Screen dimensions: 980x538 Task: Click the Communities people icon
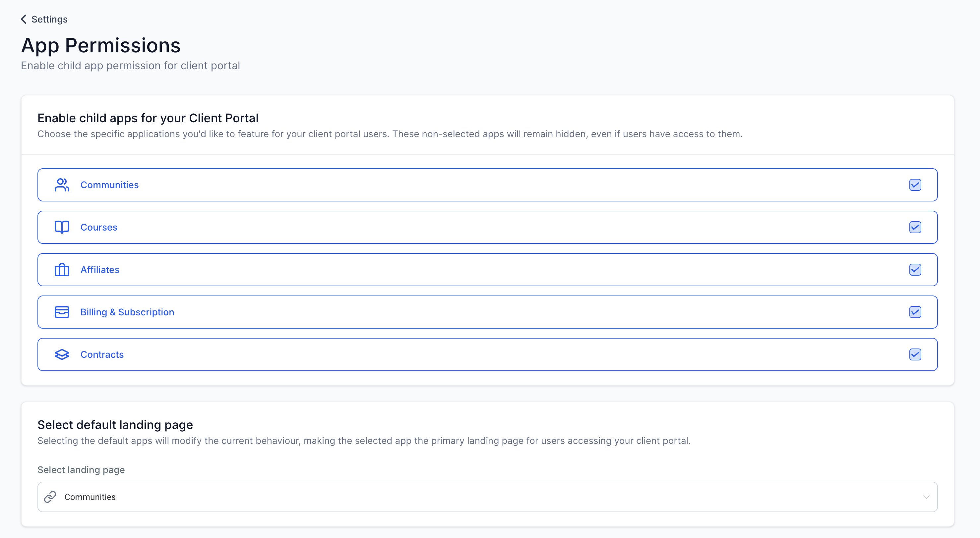[x=62, y=185]
